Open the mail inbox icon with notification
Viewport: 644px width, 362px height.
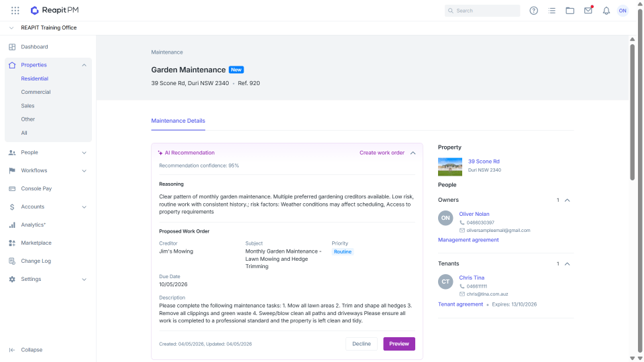[588, 10]
